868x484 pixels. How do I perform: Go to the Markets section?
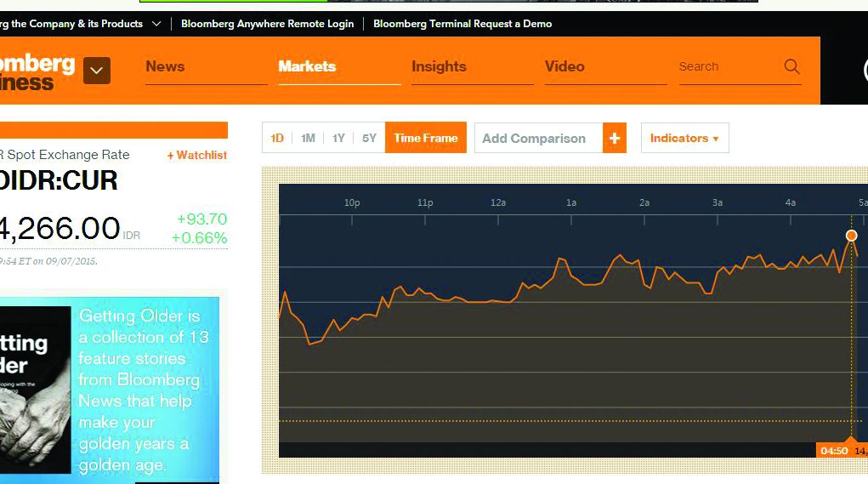(307, 66)
